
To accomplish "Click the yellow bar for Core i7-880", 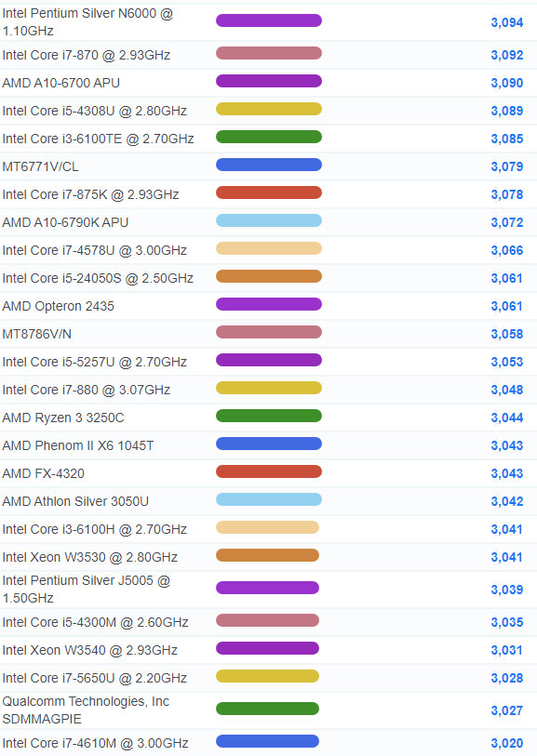I will (269, 388).
